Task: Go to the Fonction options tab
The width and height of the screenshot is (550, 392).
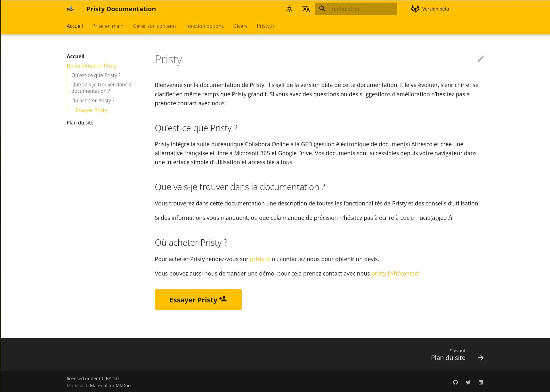Action: pos(205,26)
